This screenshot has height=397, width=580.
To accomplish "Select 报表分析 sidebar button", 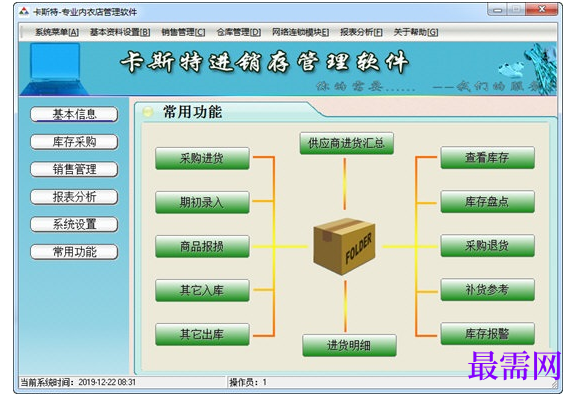I will (x=74, y=197).
